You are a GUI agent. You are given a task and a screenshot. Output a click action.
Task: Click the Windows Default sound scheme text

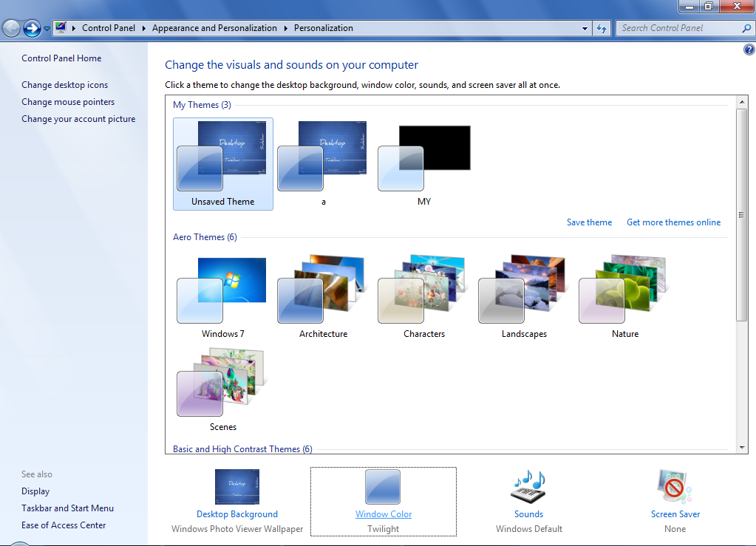click(529, 529)
